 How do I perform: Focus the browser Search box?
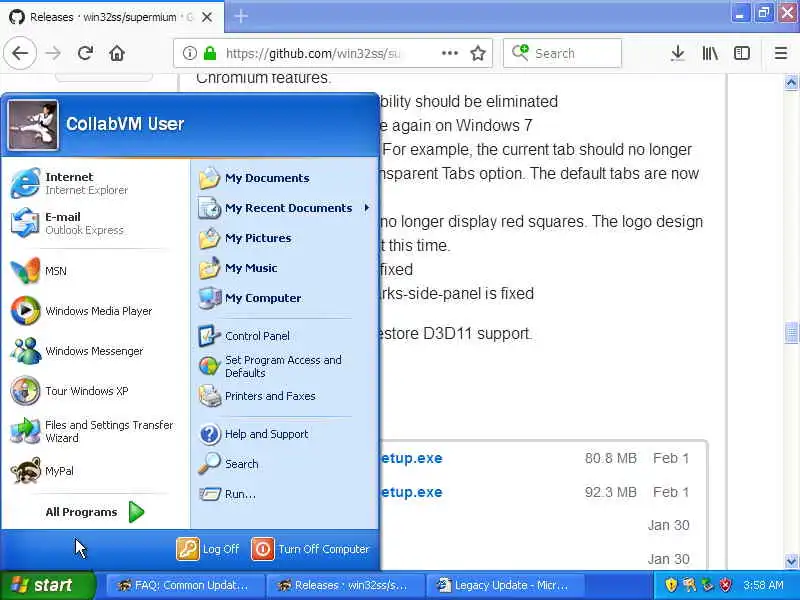click(x=562, y=53)
